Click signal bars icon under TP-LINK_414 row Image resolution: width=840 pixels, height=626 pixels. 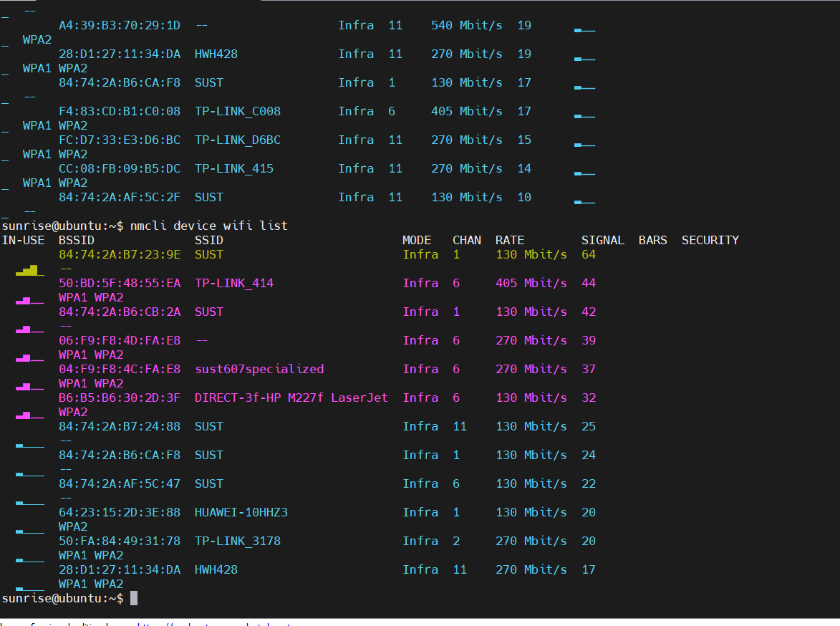(30, 301)
